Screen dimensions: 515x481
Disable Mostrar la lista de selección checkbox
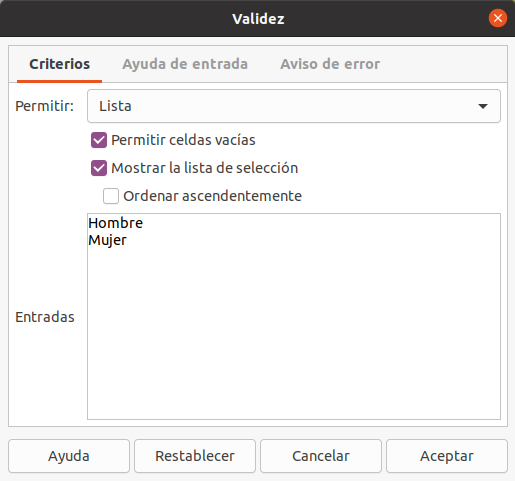point(99,168)
